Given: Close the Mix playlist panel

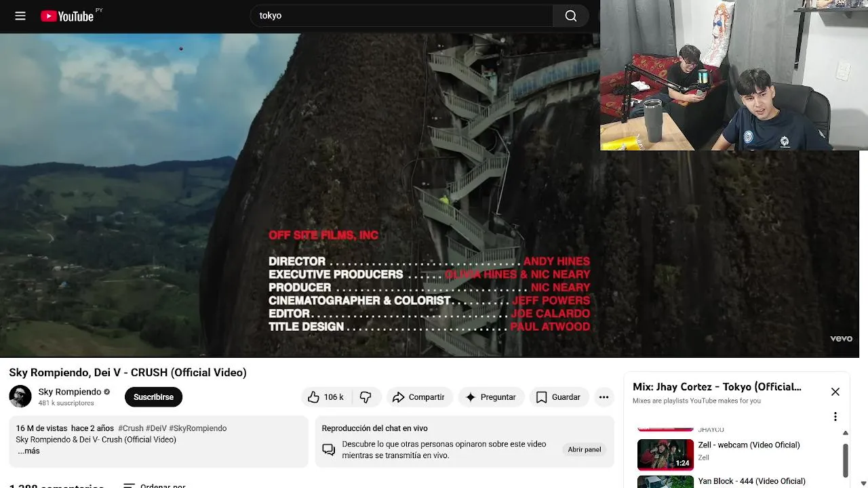Looking at the screenshot, I should [x=835, y=392].
